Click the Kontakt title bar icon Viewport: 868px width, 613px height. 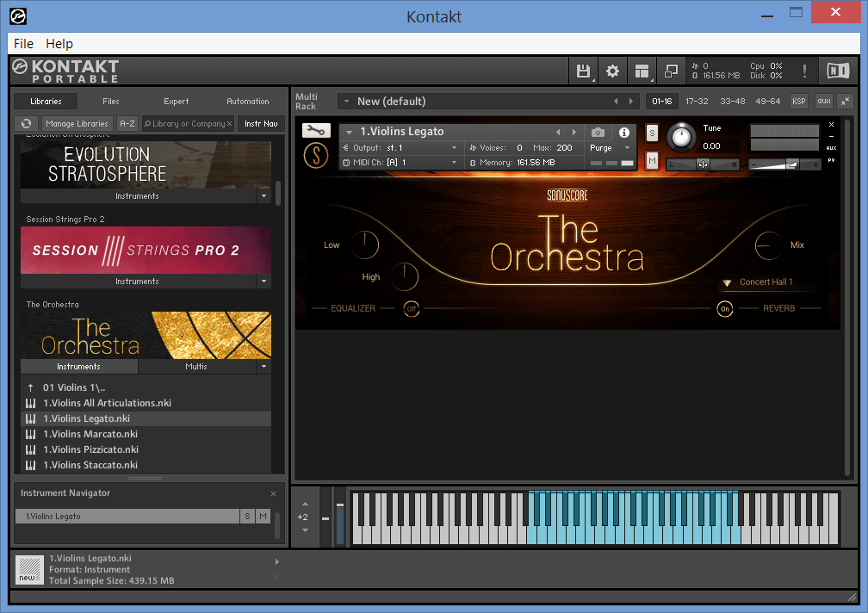coord(18,16)
